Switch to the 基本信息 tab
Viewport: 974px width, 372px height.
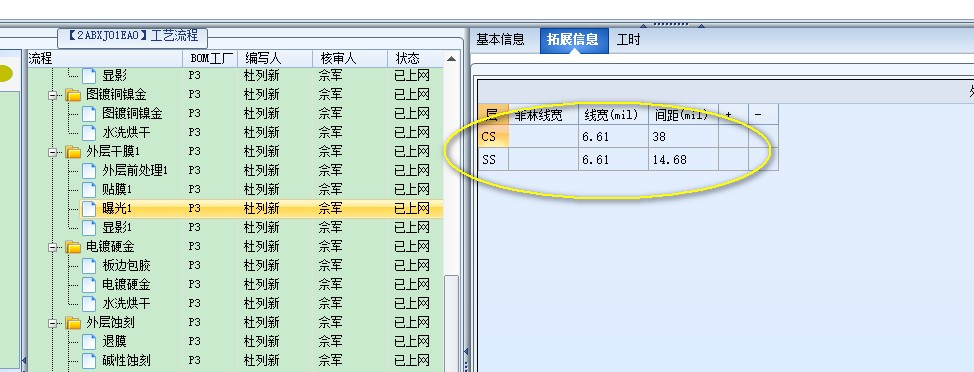[x=501, y=40]
